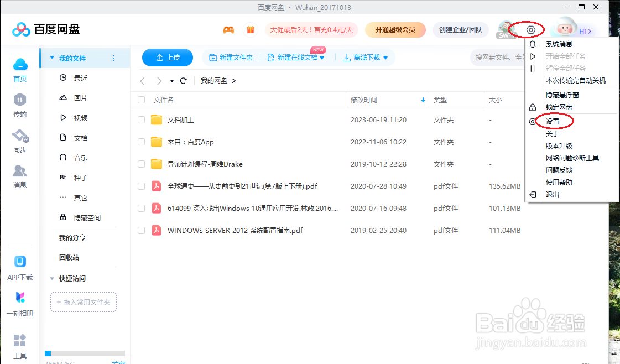Check the 文档加工 row checkbox

click(x=141, y=120)
